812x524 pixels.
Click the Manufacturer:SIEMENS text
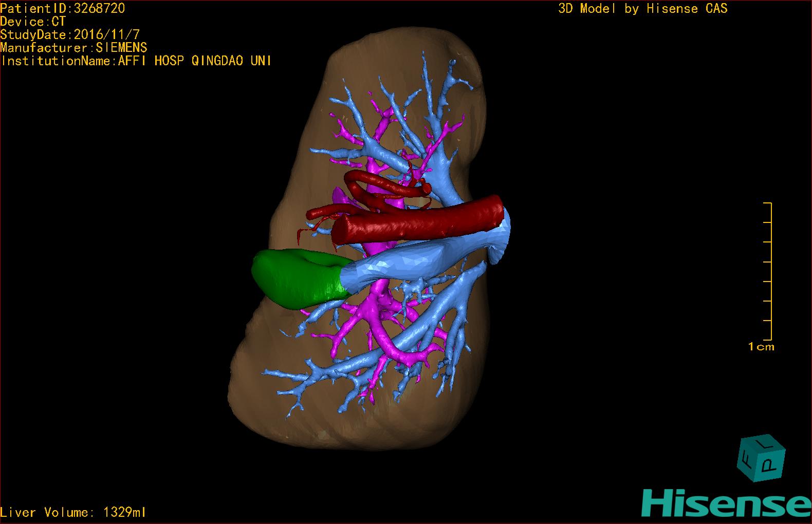point(73,48)
